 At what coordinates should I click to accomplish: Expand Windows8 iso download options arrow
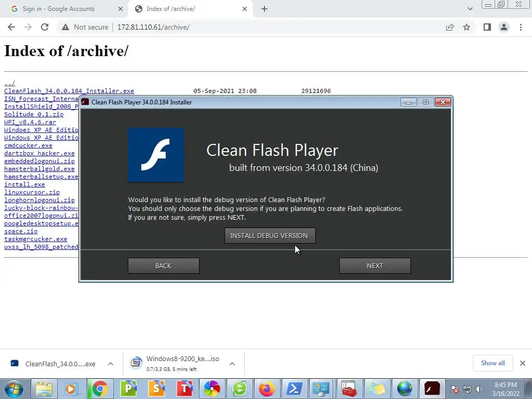pyautogui.click(x=232, y=364)
